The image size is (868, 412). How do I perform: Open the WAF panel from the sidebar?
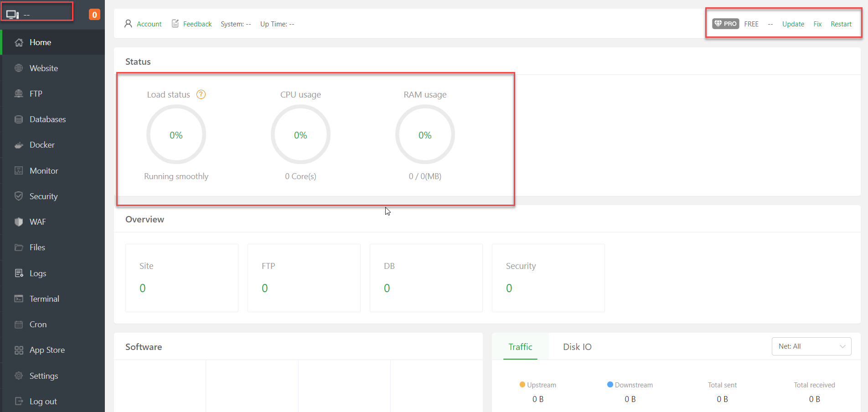(x=37, y=221)
